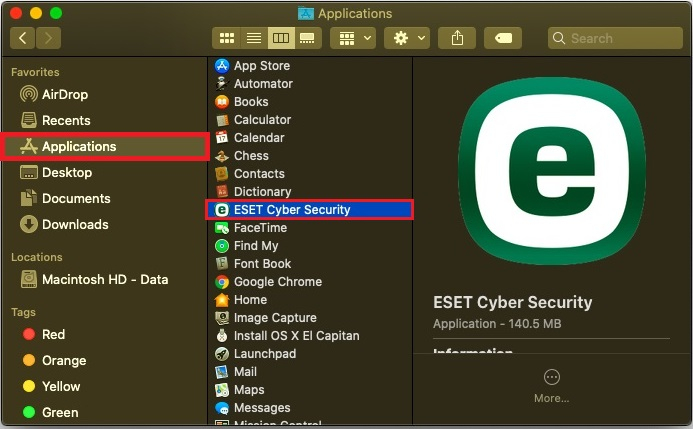
Task: Select the Dictionary app icon
Action: (222, 192)
